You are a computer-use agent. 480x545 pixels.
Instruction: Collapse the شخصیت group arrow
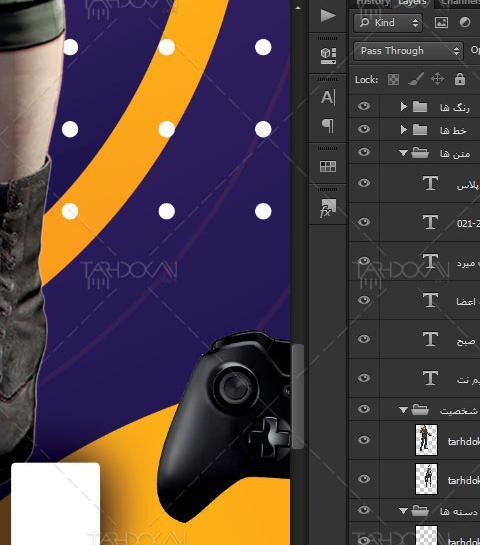click(x=403, y=410)
